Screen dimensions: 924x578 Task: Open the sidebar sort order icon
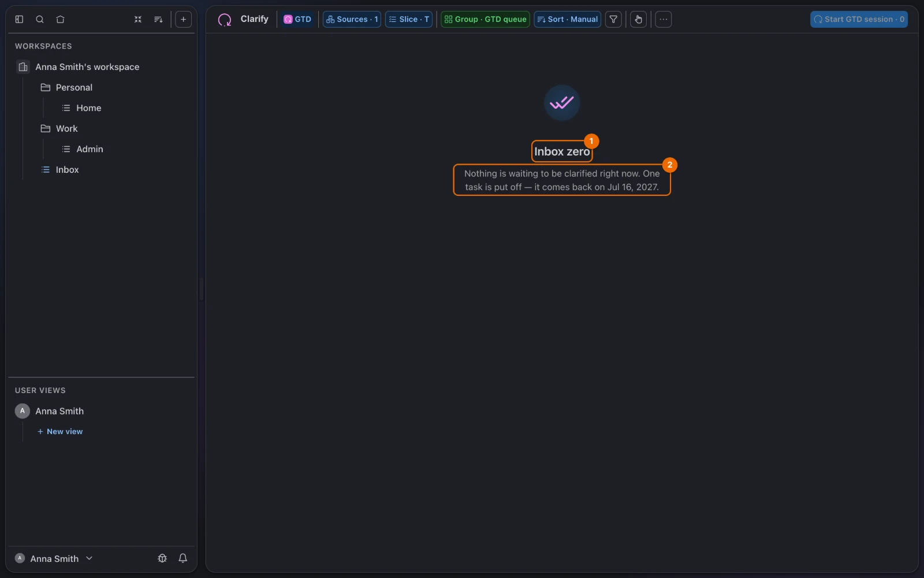(158, 19)
